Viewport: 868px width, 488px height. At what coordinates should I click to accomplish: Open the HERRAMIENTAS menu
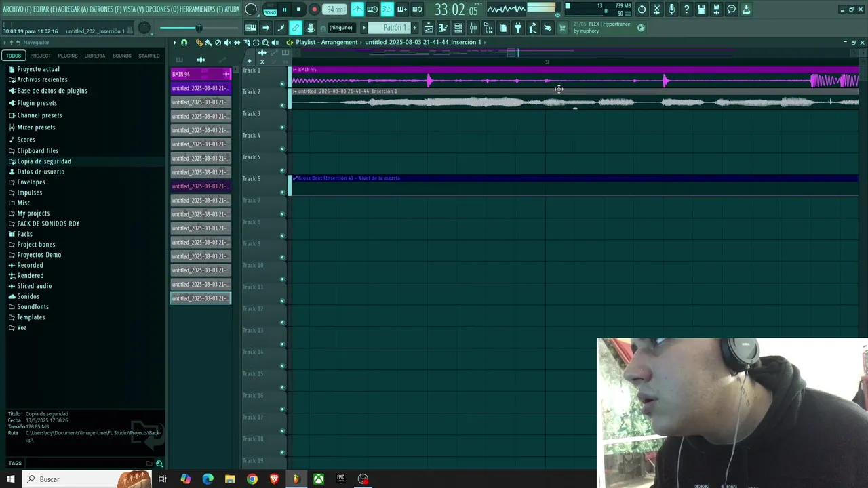pyautogui.click(x=202, y=9)
